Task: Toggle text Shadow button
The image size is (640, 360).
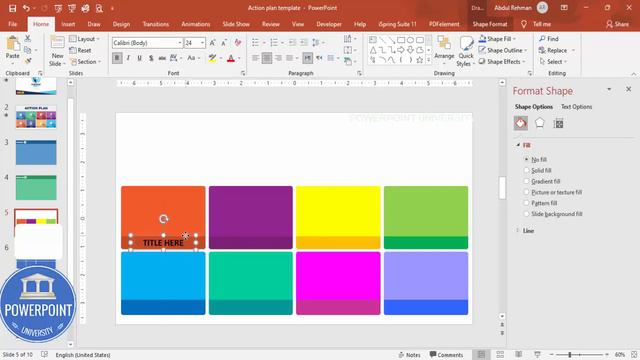Action: point(151,58)
